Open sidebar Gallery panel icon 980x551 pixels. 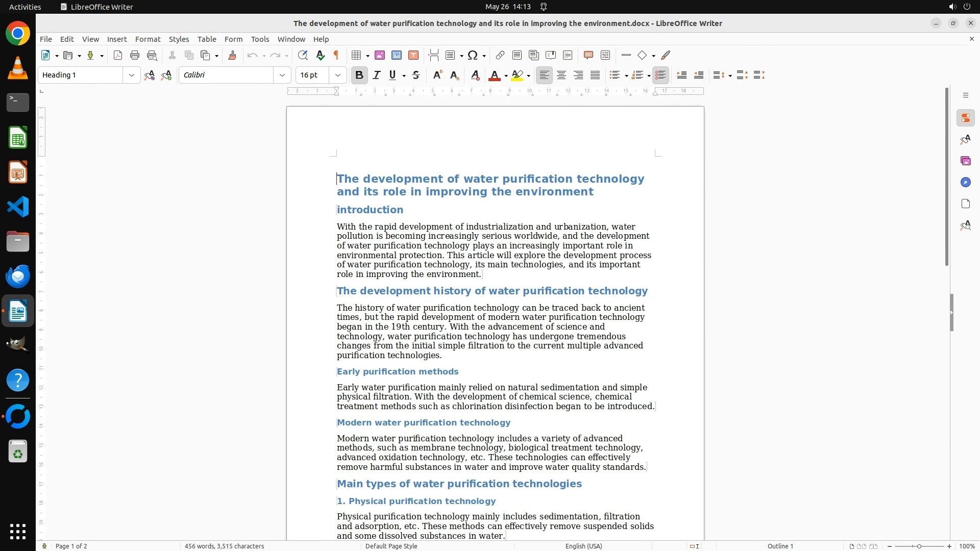click(x=965, y=161)
